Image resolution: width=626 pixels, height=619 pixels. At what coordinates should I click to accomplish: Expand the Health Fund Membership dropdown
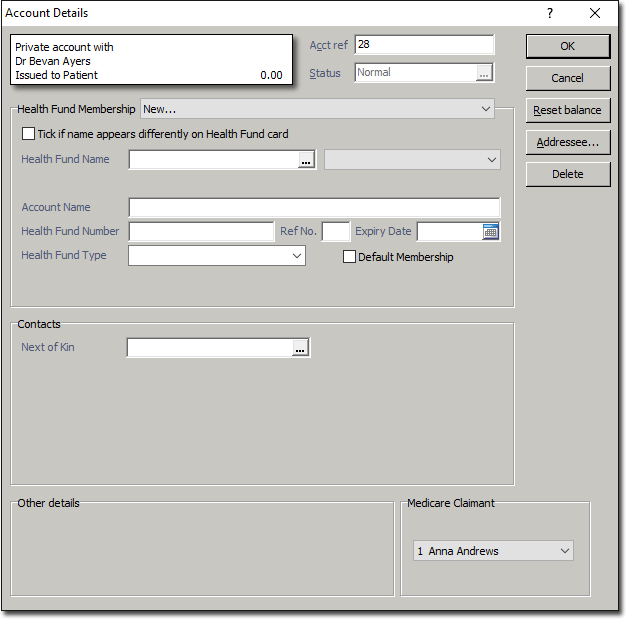tap(486, 109)
